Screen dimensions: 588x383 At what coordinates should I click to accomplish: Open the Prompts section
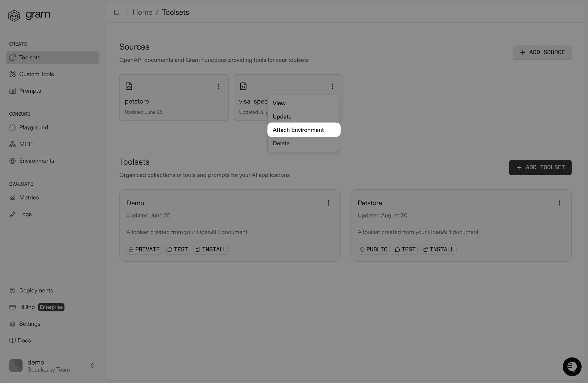(30, 91)
